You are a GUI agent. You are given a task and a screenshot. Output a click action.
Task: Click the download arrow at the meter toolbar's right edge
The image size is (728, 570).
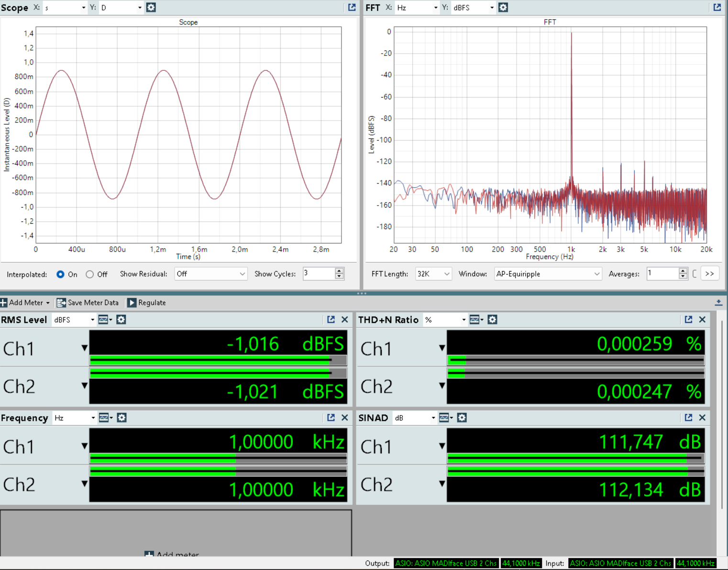click(x=719, y=302)
